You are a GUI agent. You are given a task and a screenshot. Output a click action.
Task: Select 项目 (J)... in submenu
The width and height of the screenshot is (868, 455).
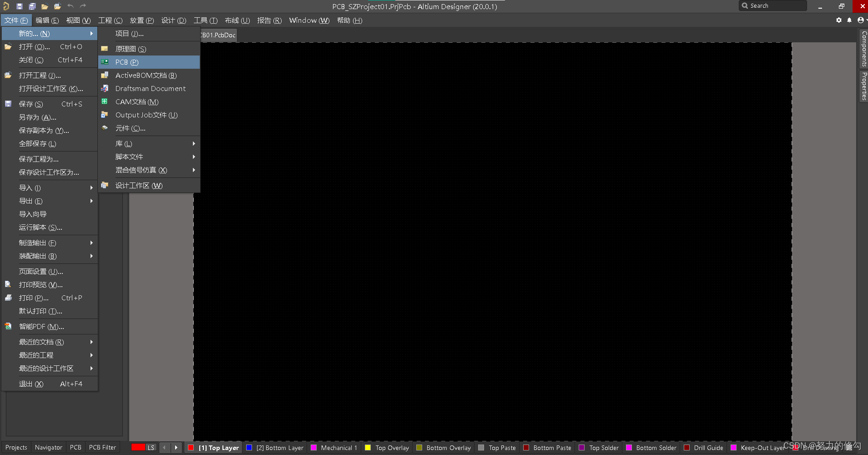pos(149,33)
